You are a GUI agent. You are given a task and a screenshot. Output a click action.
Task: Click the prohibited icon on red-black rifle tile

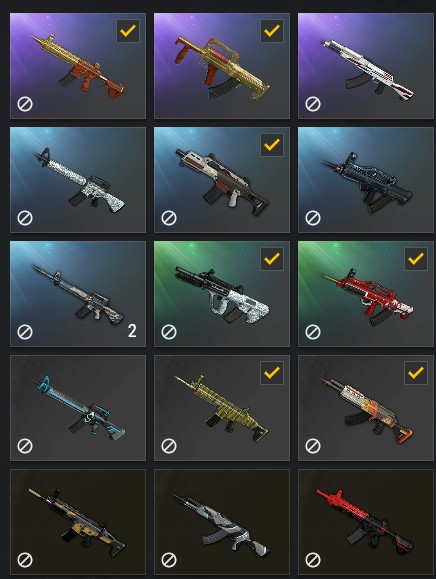coord(313,560)
